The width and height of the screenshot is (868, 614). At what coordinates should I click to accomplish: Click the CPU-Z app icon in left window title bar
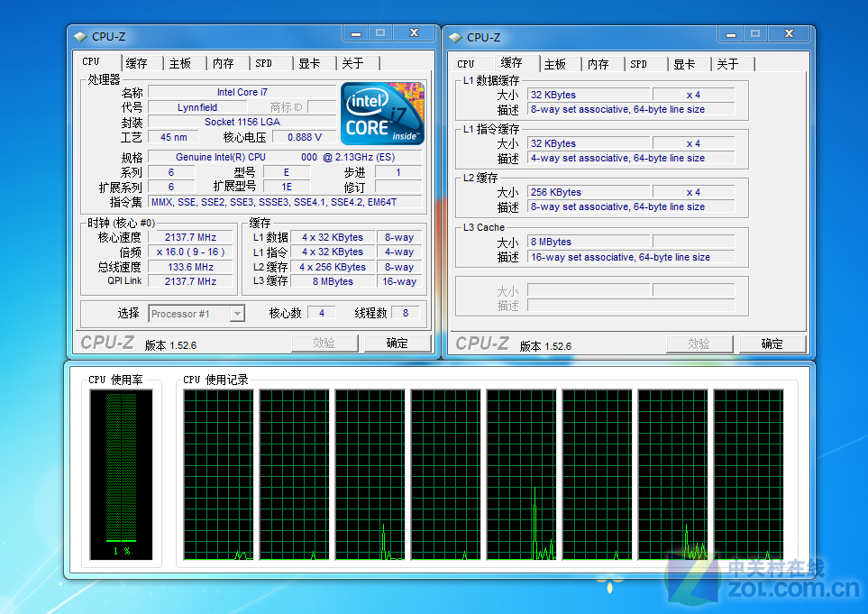(81, 37)
